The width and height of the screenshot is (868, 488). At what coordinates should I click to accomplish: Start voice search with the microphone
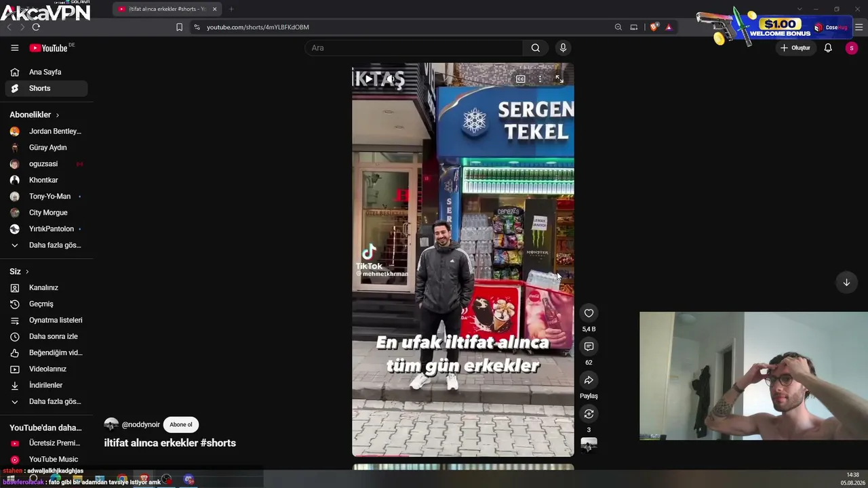click(563, 48)
